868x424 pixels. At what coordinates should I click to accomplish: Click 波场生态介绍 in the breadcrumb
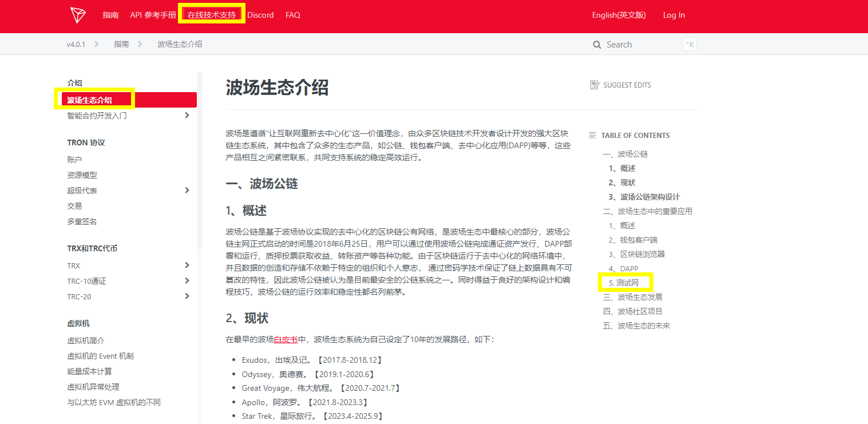point(180,44)
